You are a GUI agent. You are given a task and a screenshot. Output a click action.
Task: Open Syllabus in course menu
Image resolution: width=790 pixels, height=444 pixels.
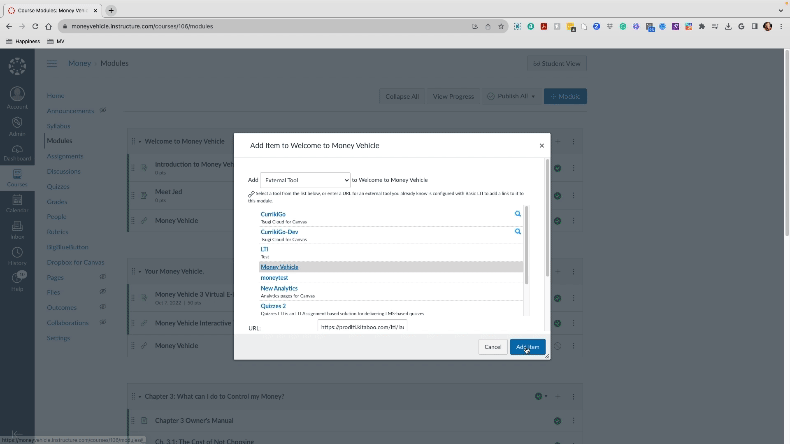[58, 126]
